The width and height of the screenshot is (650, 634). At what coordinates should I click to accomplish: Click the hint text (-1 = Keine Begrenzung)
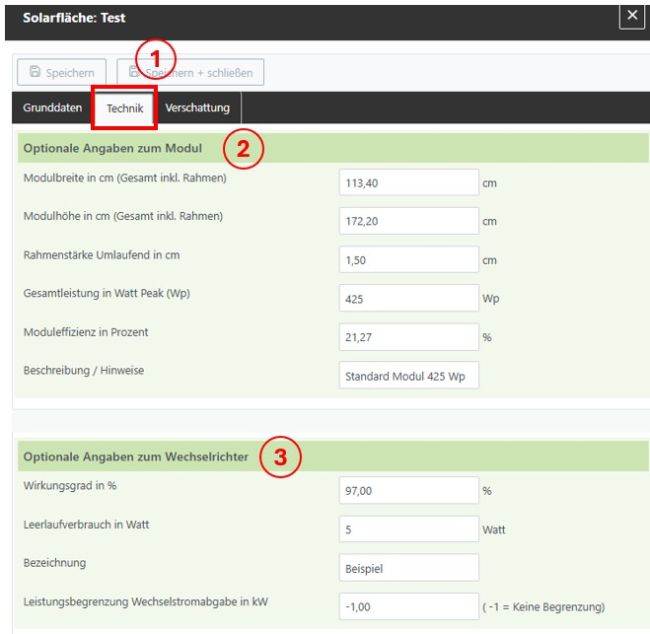(543, 607)
